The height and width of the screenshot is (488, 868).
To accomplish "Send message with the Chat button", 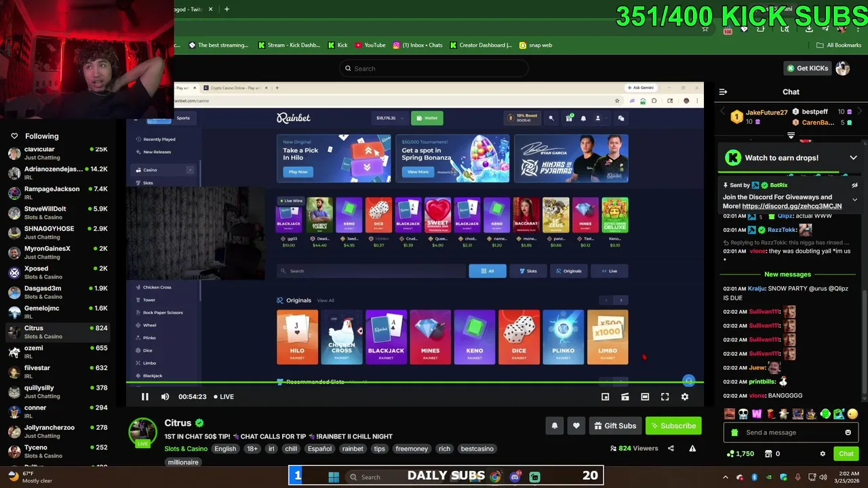I will click(846, 453).
